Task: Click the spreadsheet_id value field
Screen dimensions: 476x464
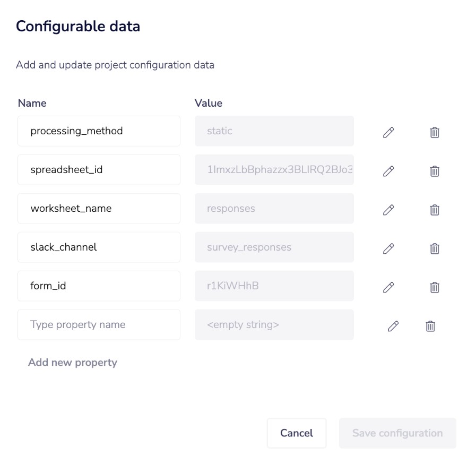Action: tap(274, 170)
